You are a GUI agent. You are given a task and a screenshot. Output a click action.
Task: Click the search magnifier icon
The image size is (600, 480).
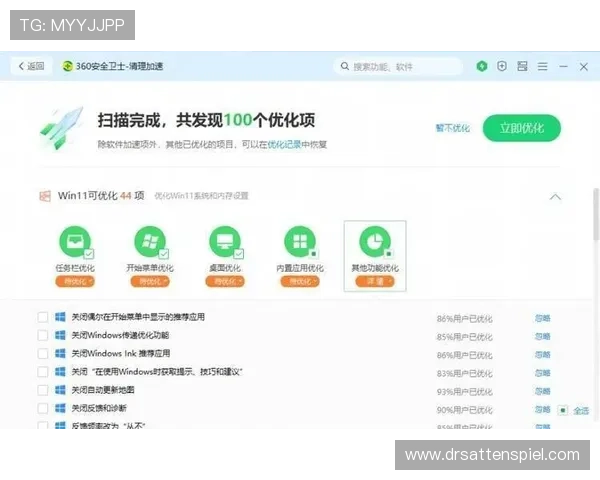click(x=344, y=66)
